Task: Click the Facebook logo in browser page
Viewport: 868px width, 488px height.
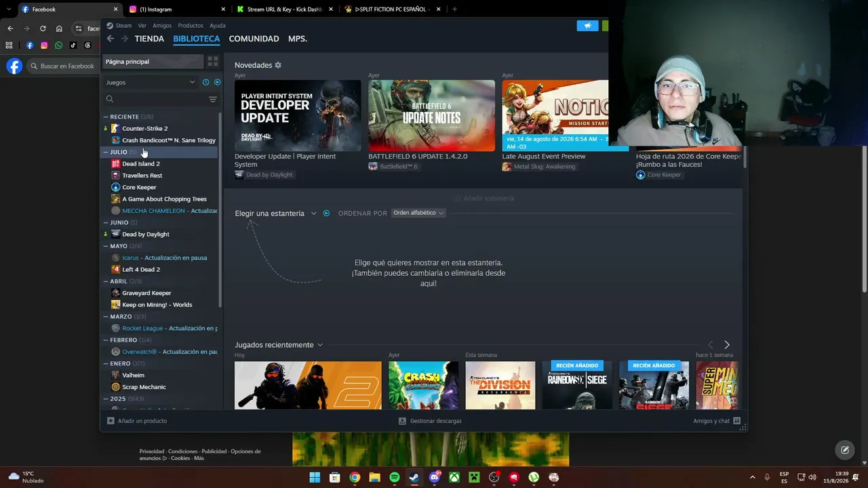Action: [x=14, y=66]
